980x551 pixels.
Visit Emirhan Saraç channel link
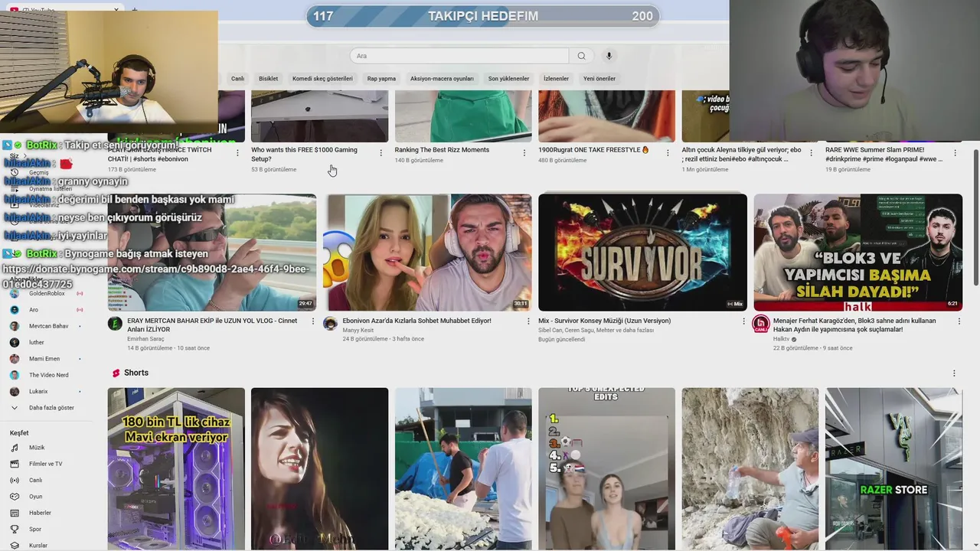click(x=145, y=339)
